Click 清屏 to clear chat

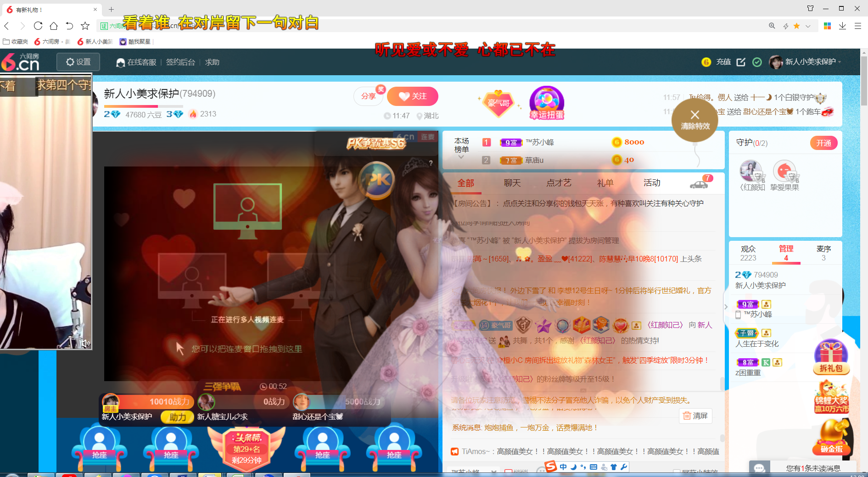[695, 416]
